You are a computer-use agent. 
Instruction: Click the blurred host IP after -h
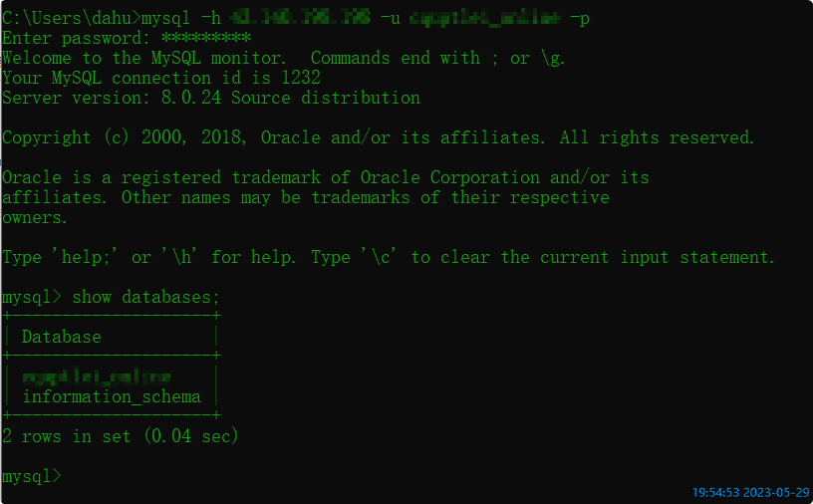[x=300, y=18]
